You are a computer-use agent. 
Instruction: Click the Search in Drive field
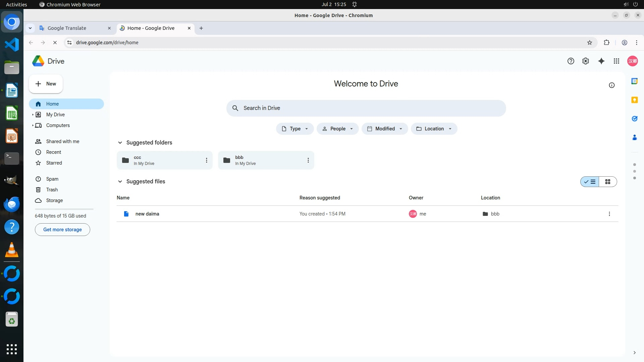pos(366,108)
